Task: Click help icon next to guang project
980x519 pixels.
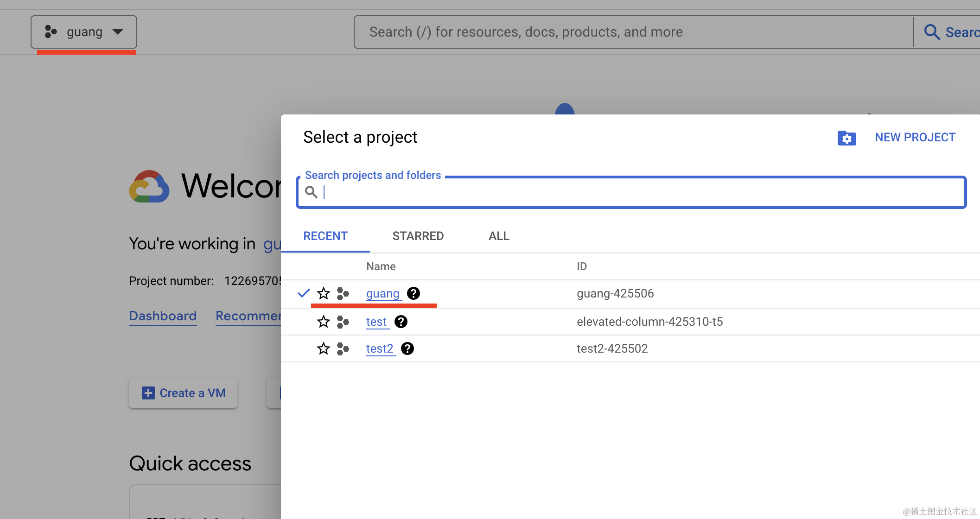Action: pyautogui.click(x=413, y=293)
